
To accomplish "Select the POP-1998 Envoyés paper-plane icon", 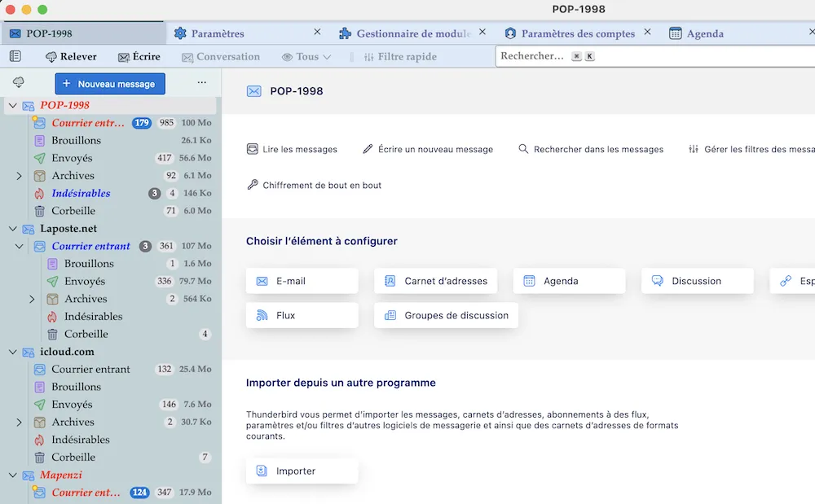I will pyautogui.click(x=39, y=158).
